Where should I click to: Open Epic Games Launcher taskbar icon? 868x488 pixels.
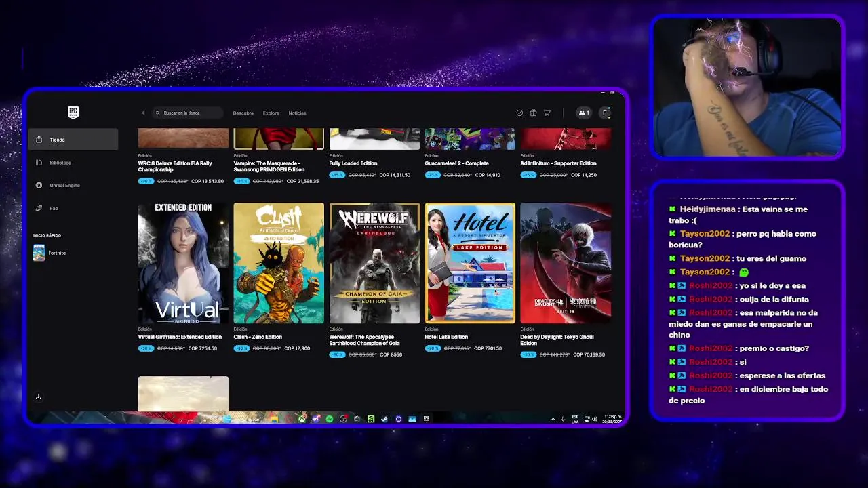(x=426, y=419)
